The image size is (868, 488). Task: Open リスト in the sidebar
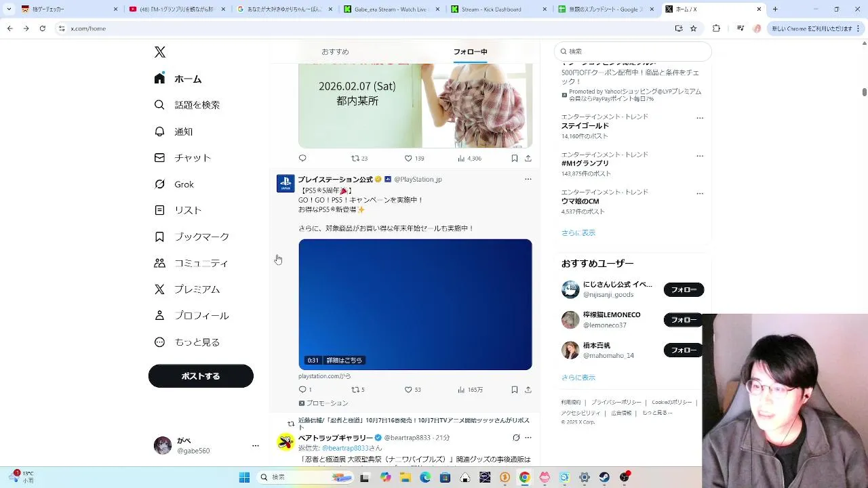178,210
